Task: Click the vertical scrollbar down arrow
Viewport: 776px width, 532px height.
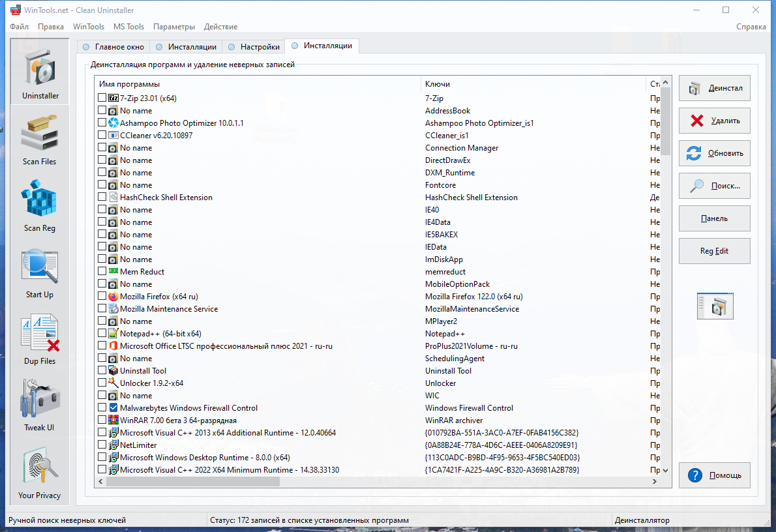Action: 666,470
